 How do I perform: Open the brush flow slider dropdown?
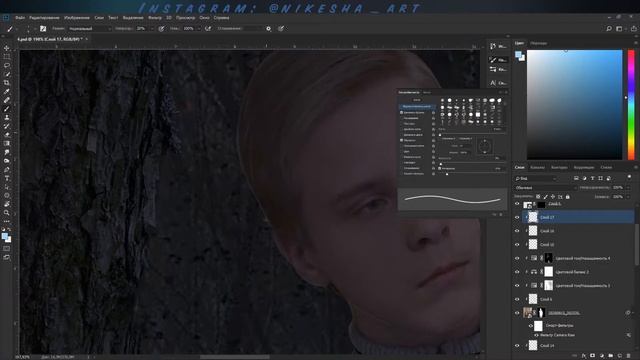click(199, 29)
